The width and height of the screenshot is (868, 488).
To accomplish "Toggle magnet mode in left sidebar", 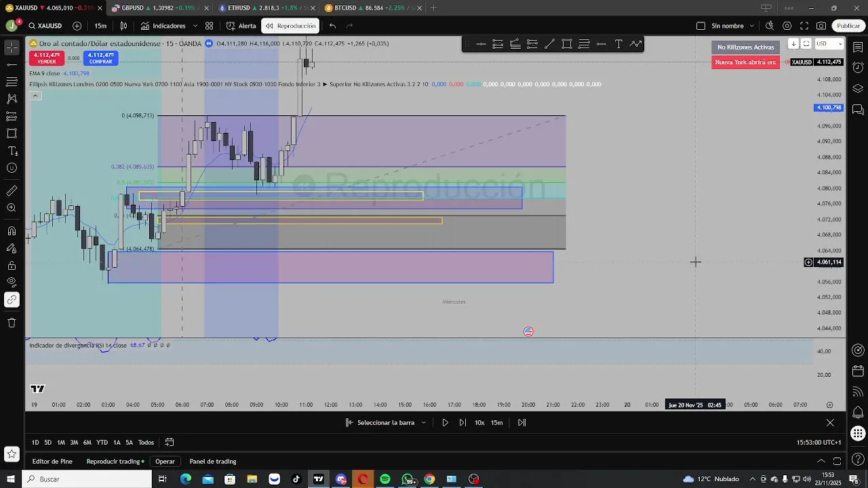I will pos(12,231).
